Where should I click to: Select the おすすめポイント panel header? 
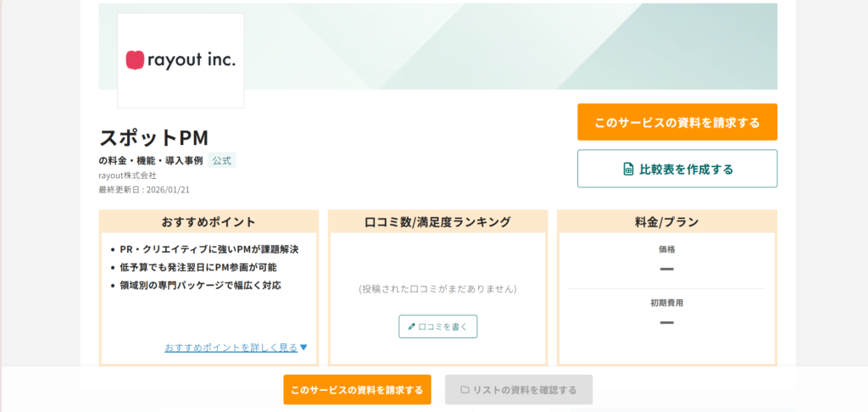[209, 222]
